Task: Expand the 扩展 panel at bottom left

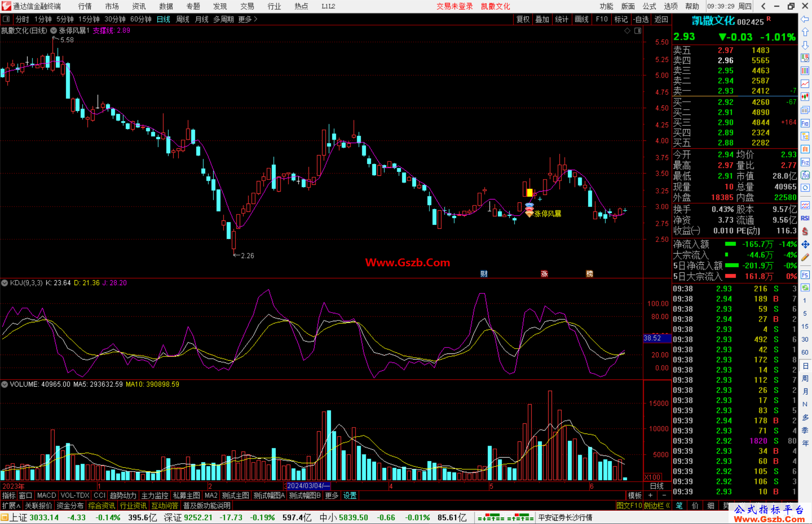Action: [11, 506]
